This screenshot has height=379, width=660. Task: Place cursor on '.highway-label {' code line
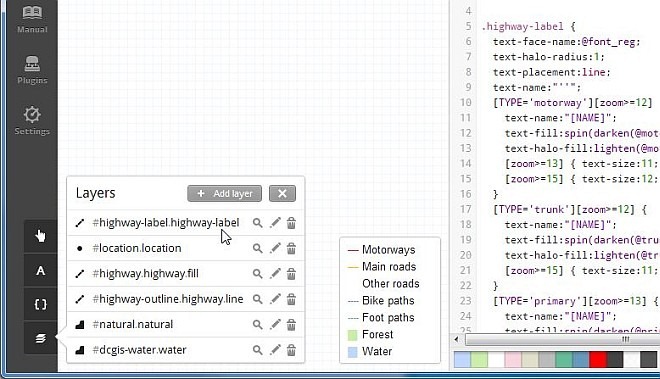coord(528,27)
